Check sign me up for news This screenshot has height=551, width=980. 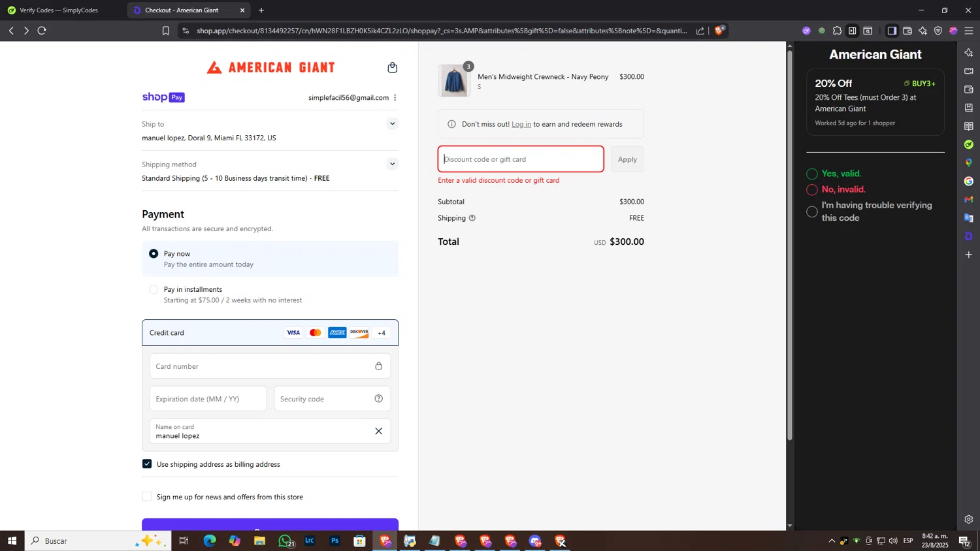pyautogui.click(x=147, y=496)
